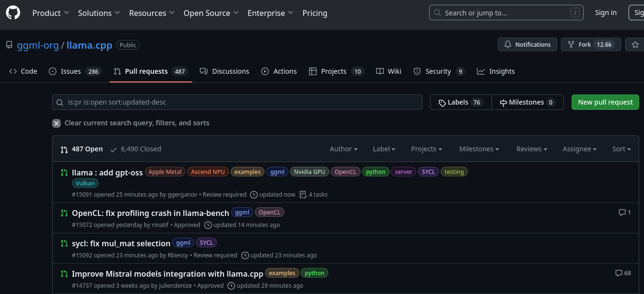Open the Wiki tab
The width and height of the screenshot is (644, 294).
coord(389,71)
